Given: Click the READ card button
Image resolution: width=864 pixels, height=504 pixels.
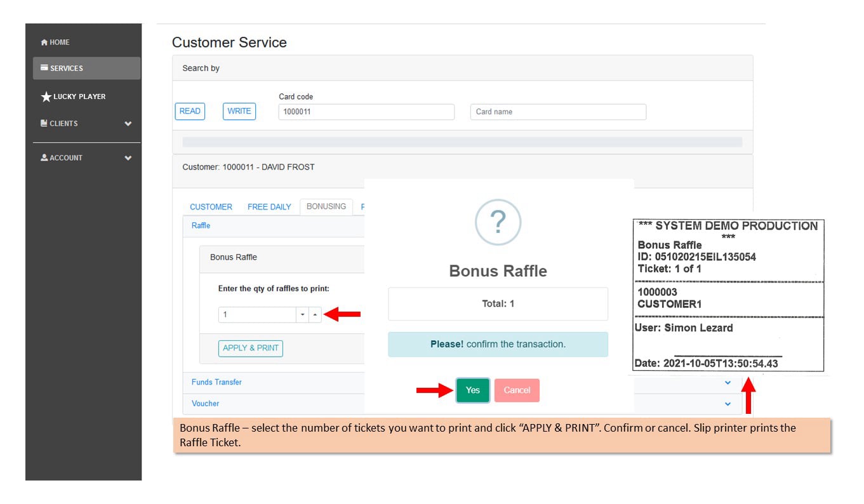Looking at the screenshot, I should coord(190,111).
